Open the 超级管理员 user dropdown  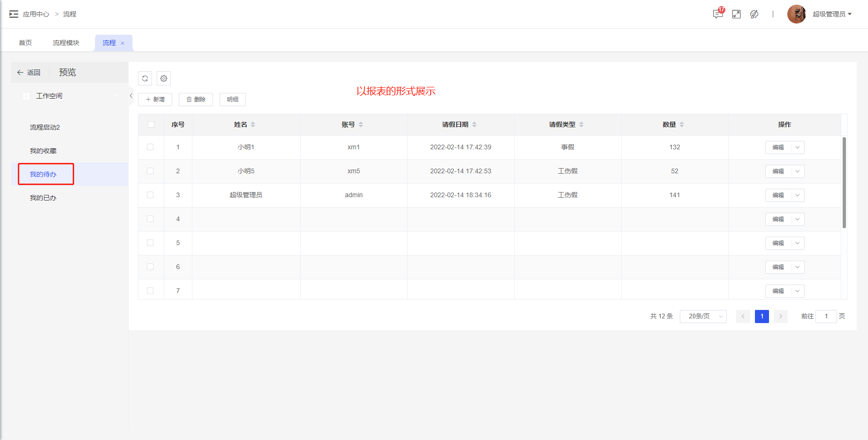click(832, 14)
